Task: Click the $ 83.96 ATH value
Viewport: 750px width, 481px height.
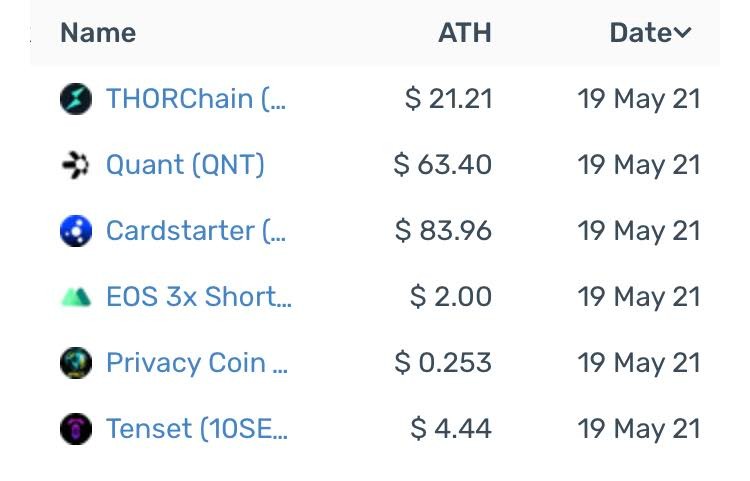Action: click(443, 231)
